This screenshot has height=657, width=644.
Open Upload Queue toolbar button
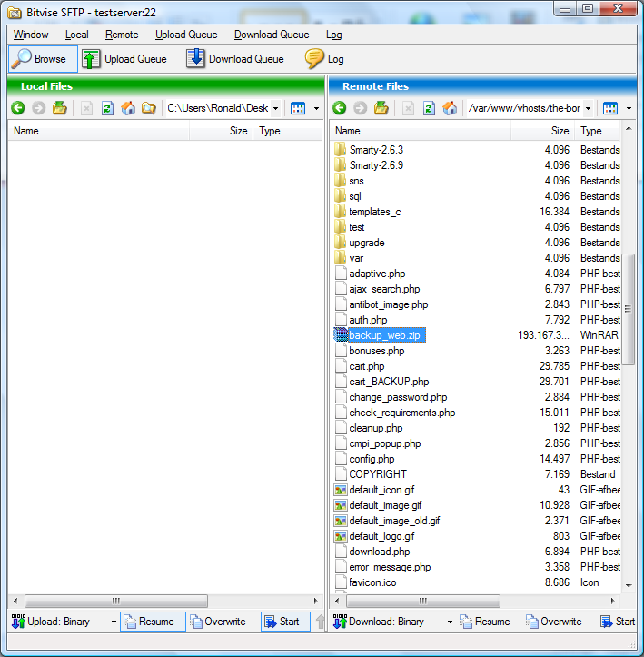click(124, 59)
